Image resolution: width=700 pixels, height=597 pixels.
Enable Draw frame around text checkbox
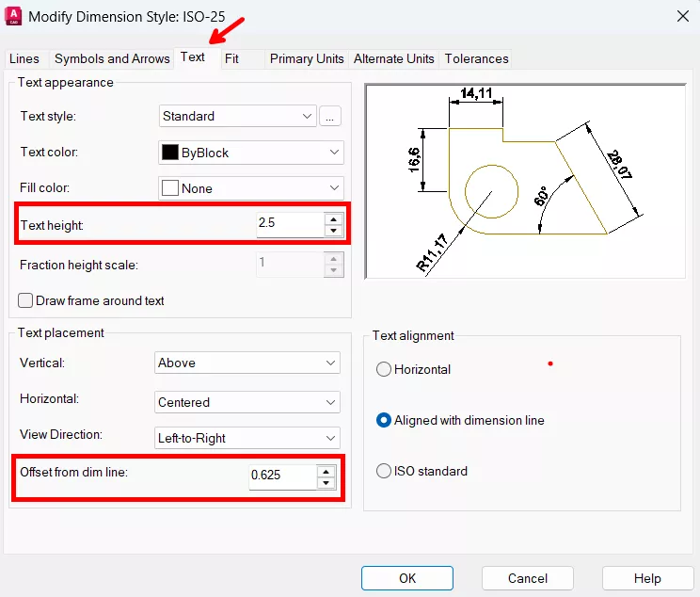tap(25, 301)
